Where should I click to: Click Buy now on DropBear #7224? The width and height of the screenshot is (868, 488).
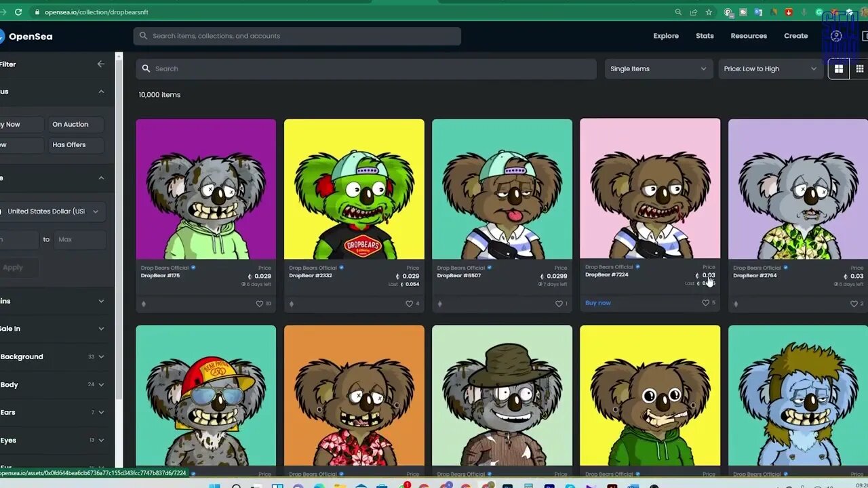click(x=598, y=303)
